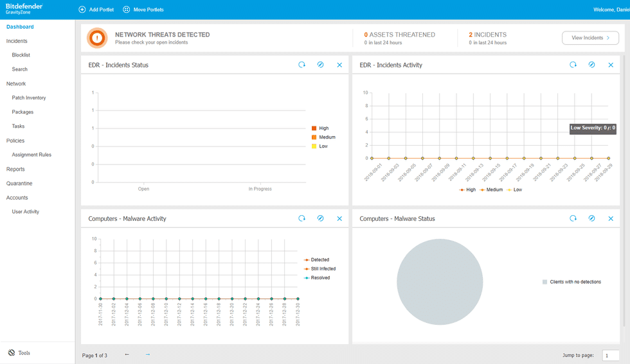This screenshot has height=364, width=630.
Task: Toggle Medium series in Incidents Activity legend
Action: tap(491, 190)
